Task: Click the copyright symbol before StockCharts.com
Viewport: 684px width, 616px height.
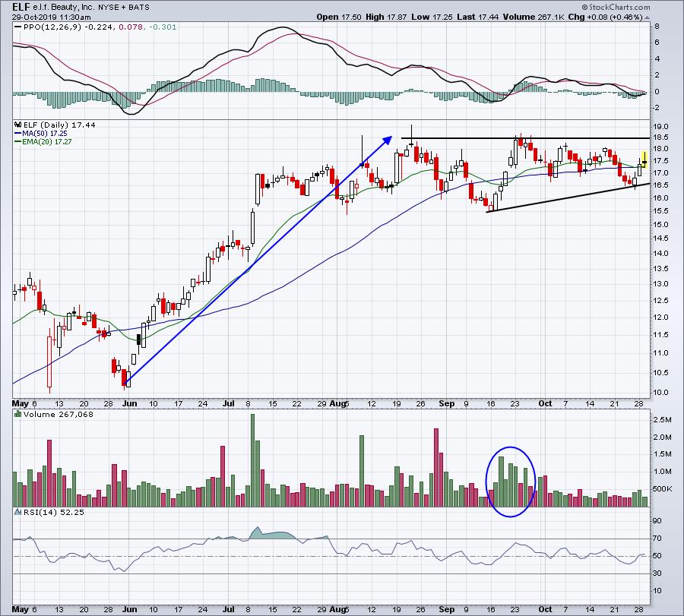Action: click(x=584, y=7)
